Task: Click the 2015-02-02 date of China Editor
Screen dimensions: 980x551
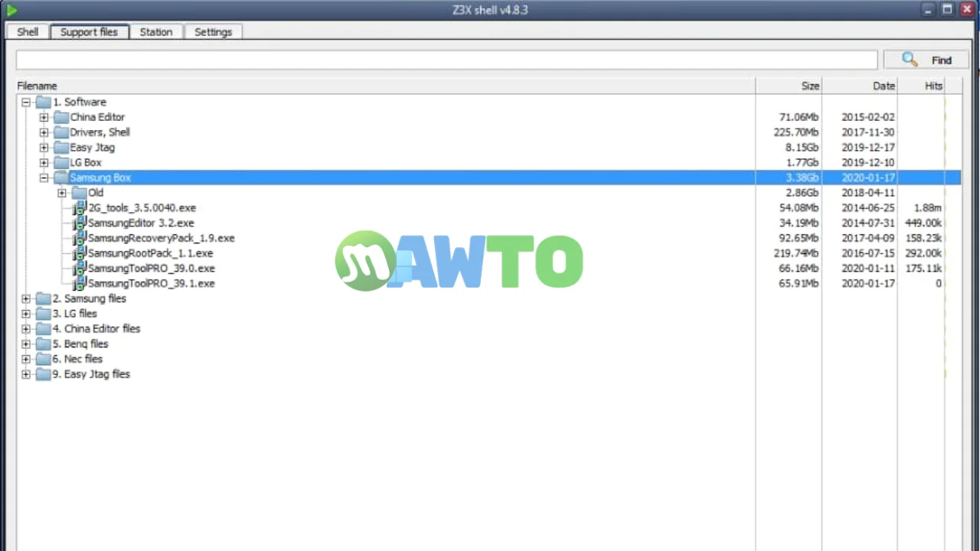Action: click(868, 117)
